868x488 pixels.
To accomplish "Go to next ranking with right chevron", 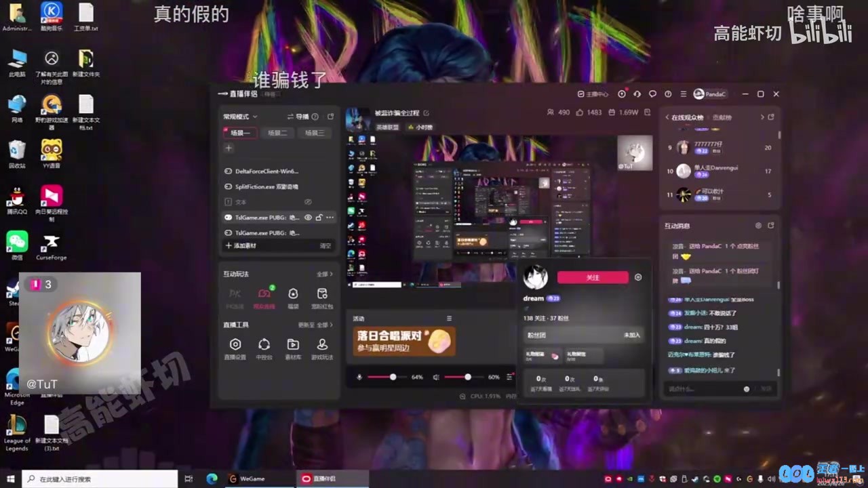I will pyautogui.click(x=762, y=117).
